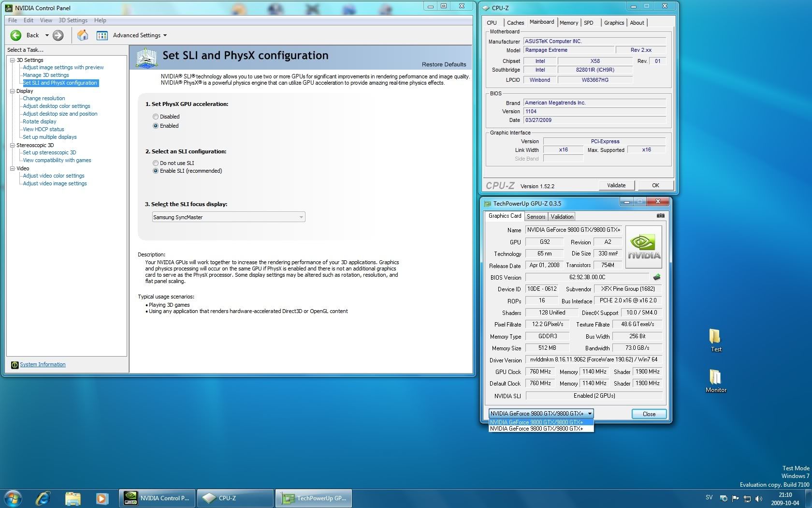Image resolution: width=812 pixels, height=508 pixels.
Task: Switch to the SPD tab in CPU-Z
Action: coord(589,23)
